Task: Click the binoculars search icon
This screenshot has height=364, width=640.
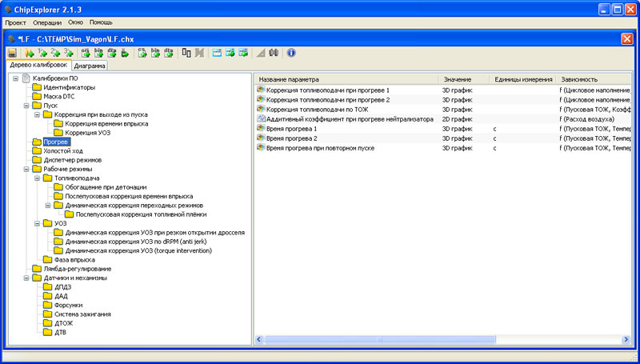Action: pyautogui.click(x=274, y=53)
